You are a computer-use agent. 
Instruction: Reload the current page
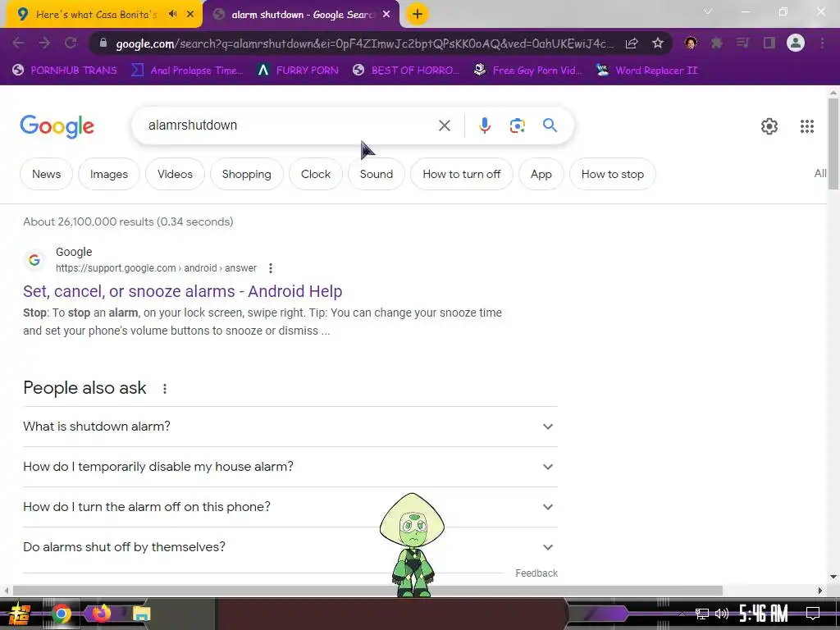pos(71,43)
